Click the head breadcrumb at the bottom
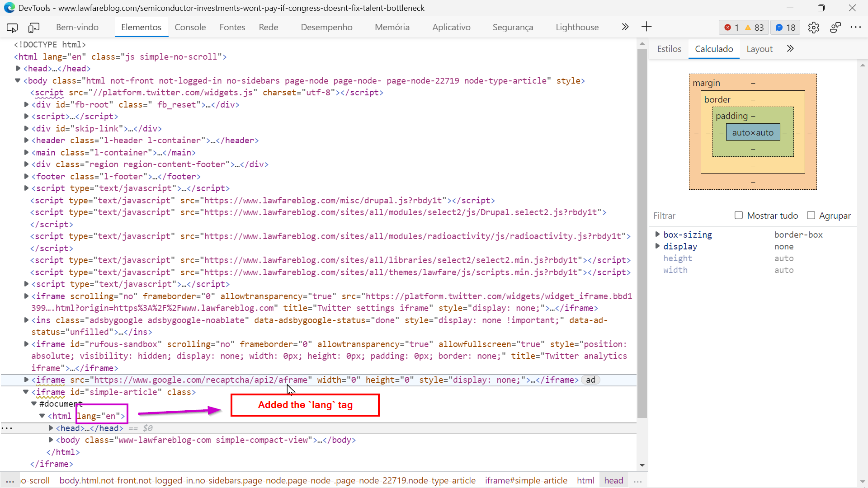 click(x=613, y=480)
